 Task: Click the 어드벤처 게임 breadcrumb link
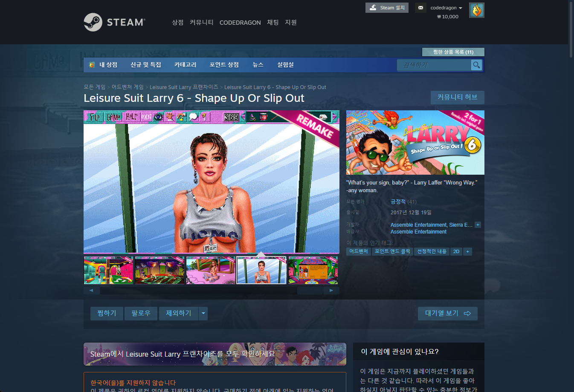click(x=128, y=87)
